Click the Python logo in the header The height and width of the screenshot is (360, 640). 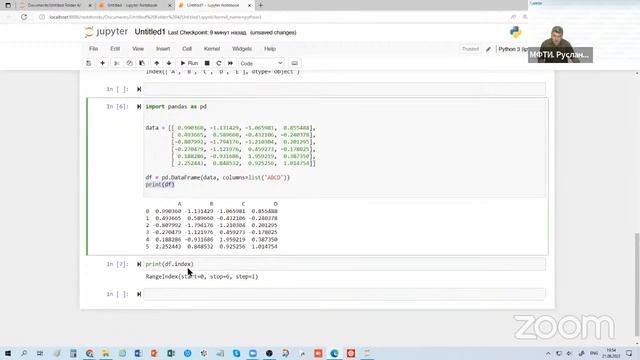[x=516, y=32]
